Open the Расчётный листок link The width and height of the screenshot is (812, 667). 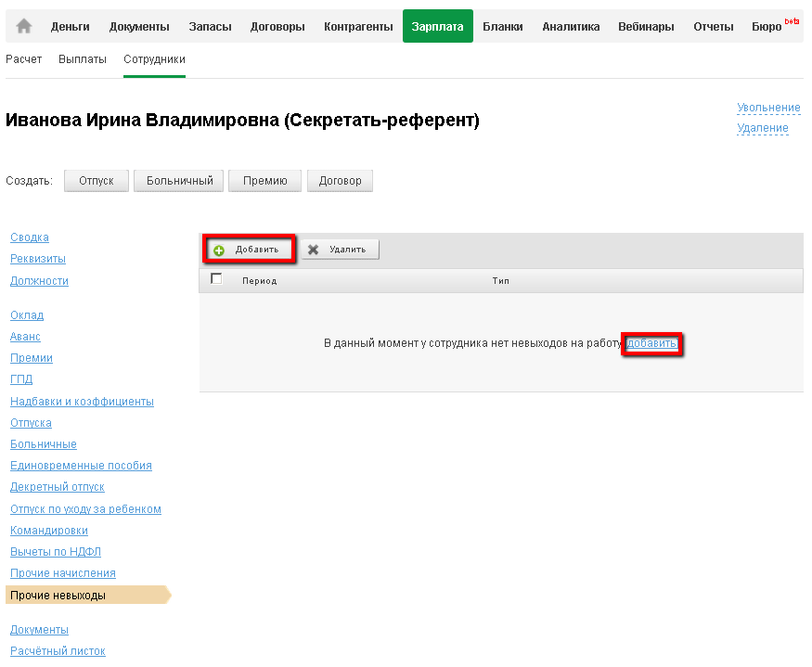tap(58, 651)
